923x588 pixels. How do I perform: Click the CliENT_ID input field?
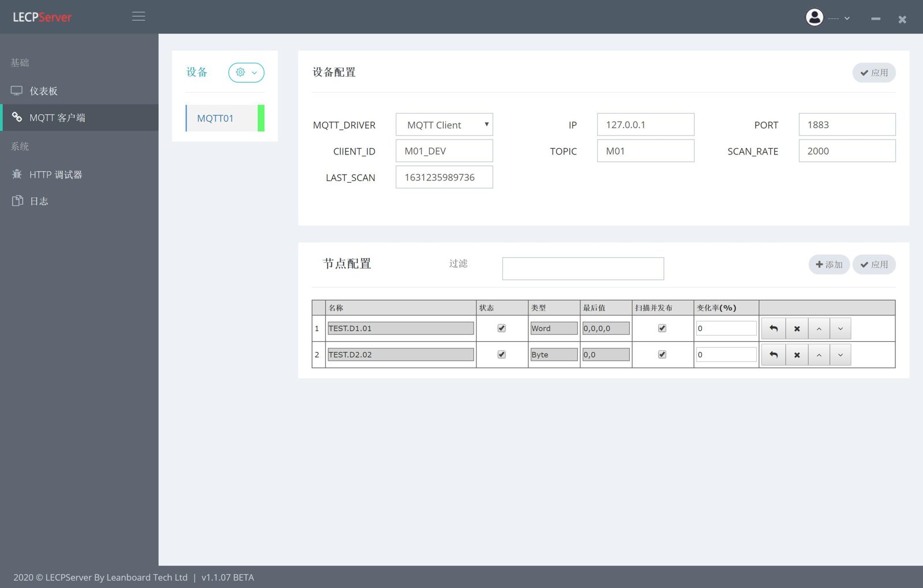click(444, 151)
